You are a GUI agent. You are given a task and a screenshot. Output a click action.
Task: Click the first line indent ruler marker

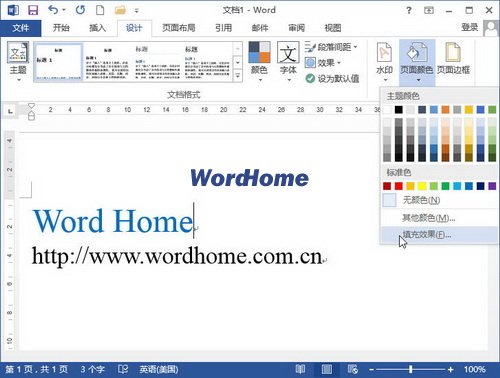31,106
